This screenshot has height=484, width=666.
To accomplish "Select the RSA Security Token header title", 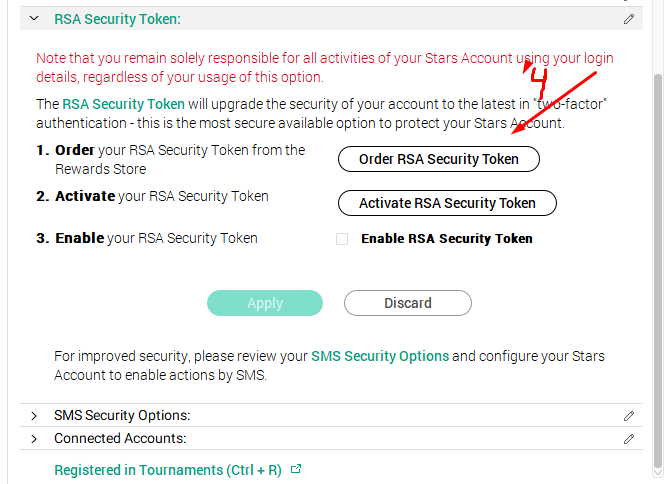I will [118, 19].
